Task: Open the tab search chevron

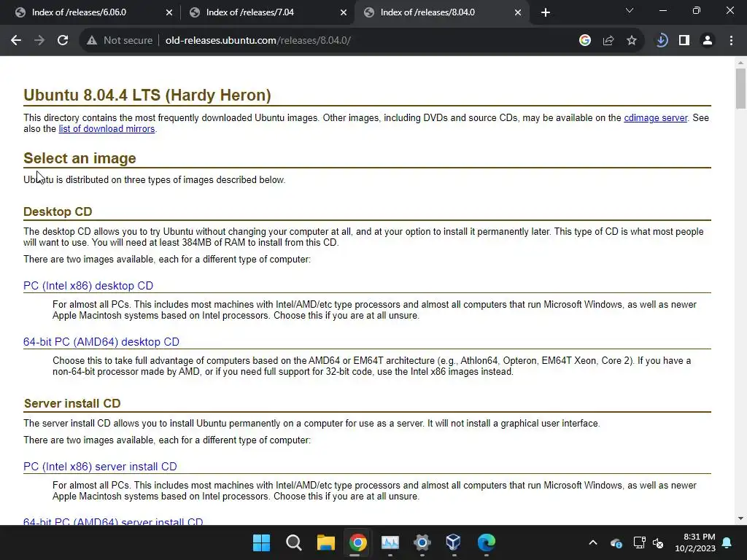Action: (630, 10)
